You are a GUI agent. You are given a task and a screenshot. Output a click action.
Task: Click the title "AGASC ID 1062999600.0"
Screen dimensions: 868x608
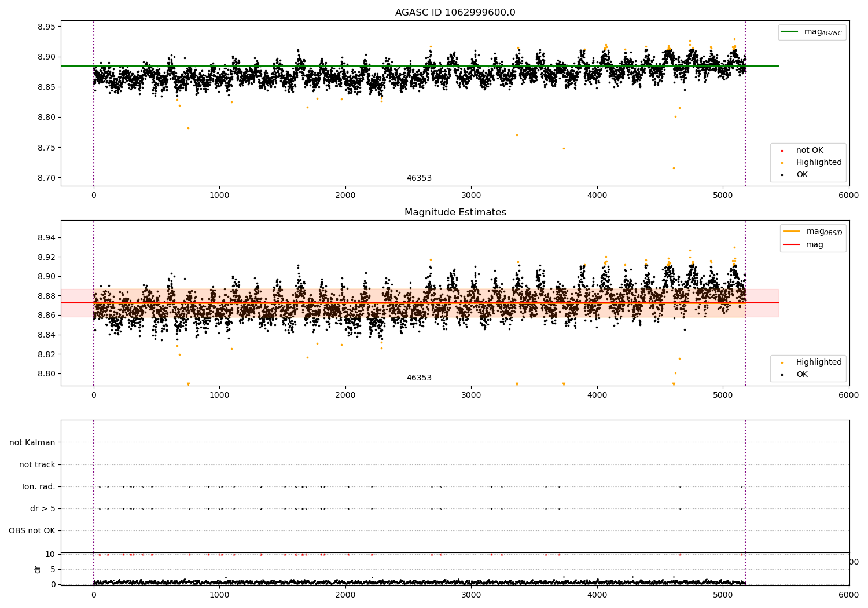(455, 13)
